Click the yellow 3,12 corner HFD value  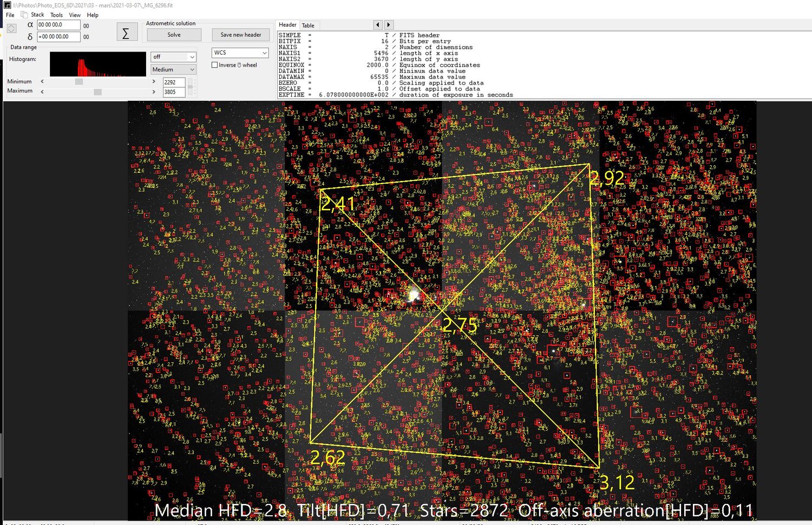(617, 482)
